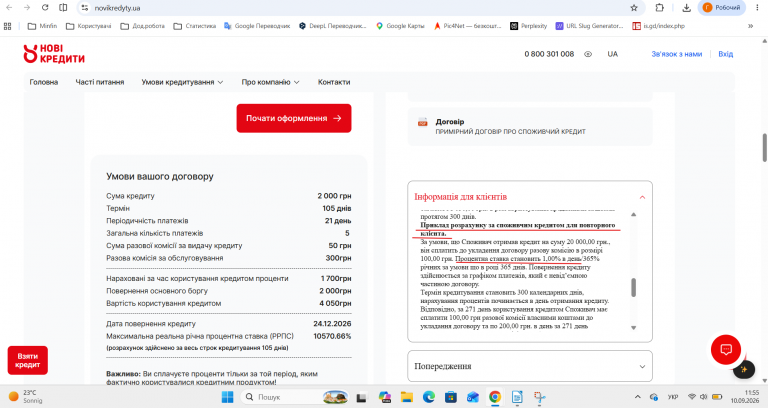The height and width of the screenshot is (408, 768).
Task: Open the Minfin bookmark folder
Action: pyautogui.click(x=42, y=26)
